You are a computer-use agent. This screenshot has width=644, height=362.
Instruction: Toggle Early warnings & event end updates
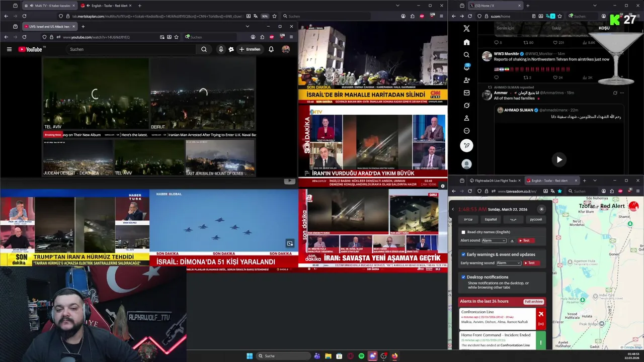pyautogui.click(x=463, y=254)
